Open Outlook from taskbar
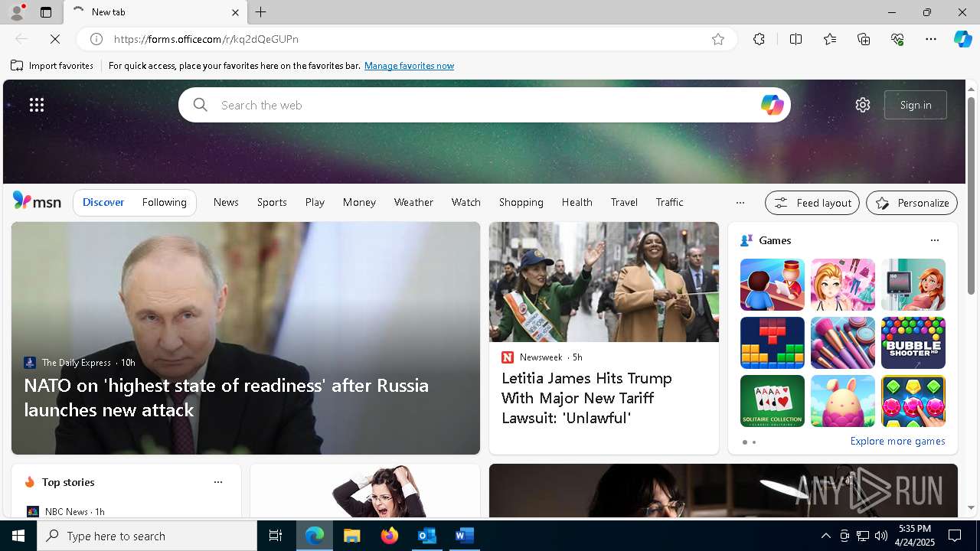Screen dimensions: 980x551 pos(426,536)
